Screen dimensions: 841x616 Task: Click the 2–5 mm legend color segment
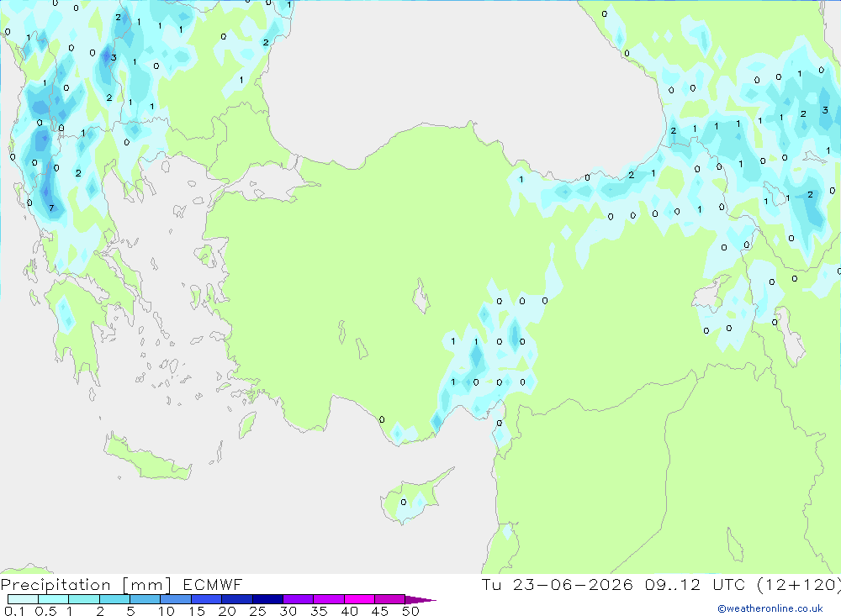click(114, 599)
